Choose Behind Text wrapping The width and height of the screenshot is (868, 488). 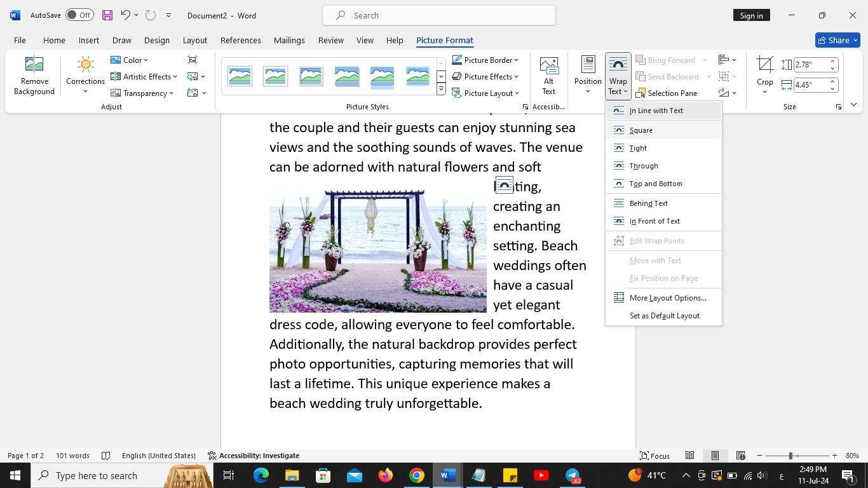(664, 203)
